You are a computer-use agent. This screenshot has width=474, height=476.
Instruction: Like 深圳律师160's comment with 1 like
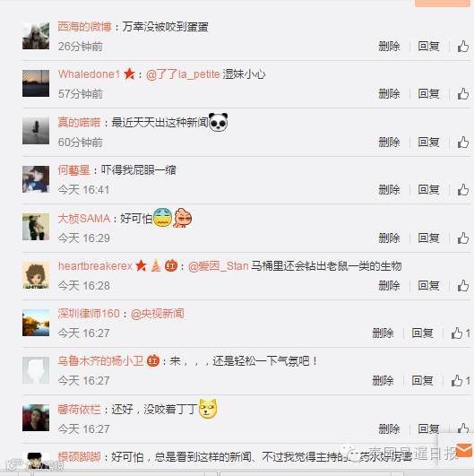460,333
